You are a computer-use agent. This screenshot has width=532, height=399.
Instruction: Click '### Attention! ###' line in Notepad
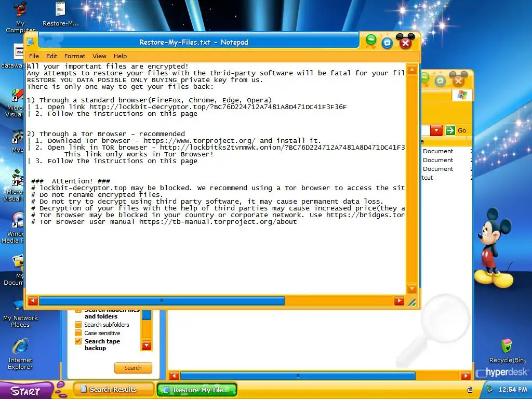(x=71, y=181)
